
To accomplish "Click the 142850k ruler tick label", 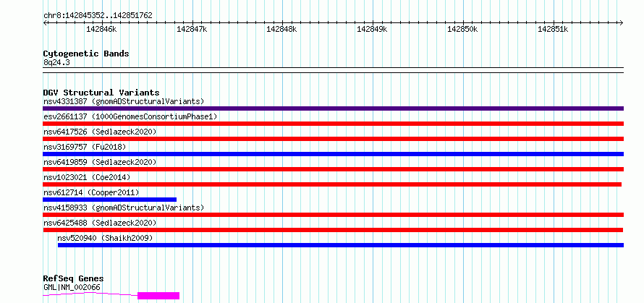I will click(x=462, y=29).
